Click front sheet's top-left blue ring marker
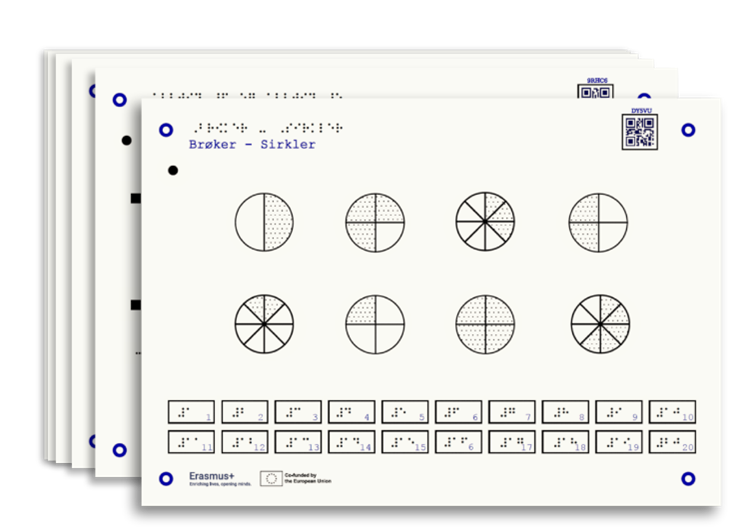This screenshot has width=750, height=528. tap(166, 130)
